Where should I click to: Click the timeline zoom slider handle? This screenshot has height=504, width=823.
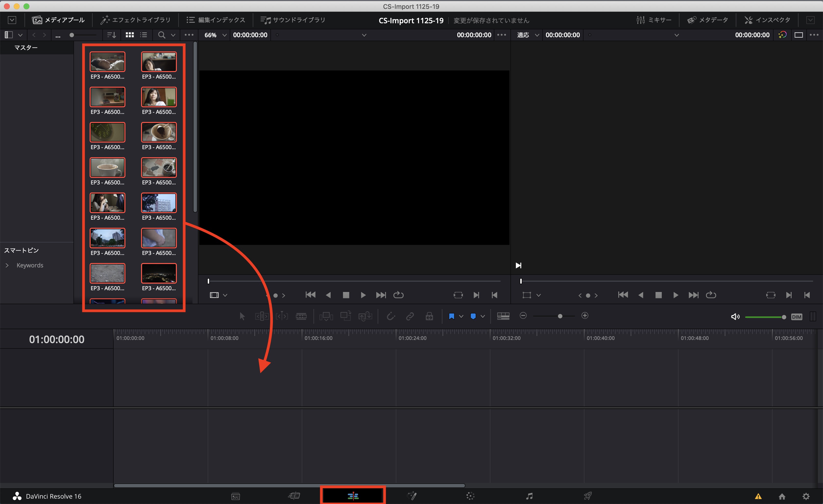click(x=560, y=316)
